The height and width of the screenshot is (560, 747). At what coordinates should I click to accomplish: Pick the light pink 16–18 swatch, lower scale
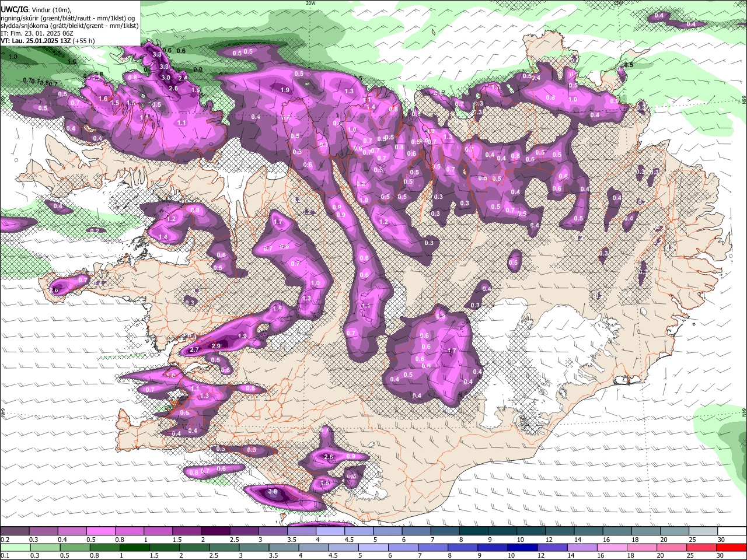612,547
